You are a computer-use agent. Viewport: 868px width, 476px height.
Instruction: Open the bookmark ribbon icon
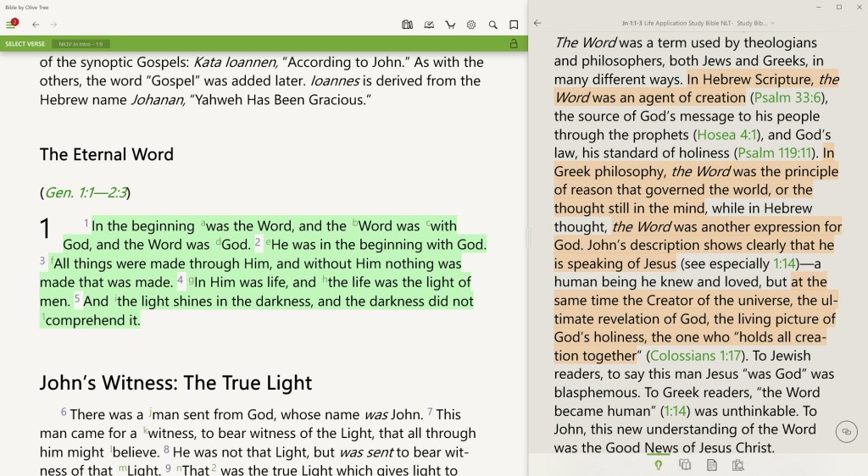click(514, 25)
